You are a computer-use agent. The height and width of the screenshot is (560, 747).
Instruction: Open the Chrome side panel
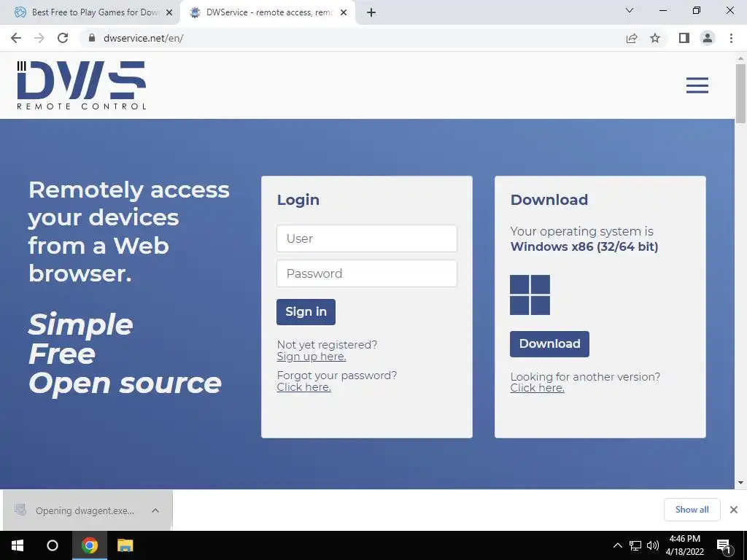point(684,38)
